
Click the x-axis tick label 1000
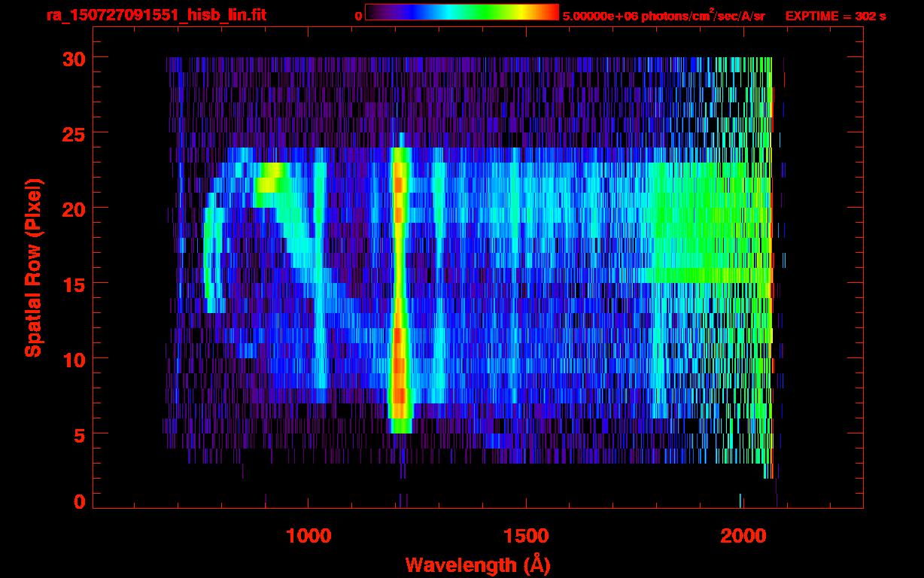tap(309, 536)
